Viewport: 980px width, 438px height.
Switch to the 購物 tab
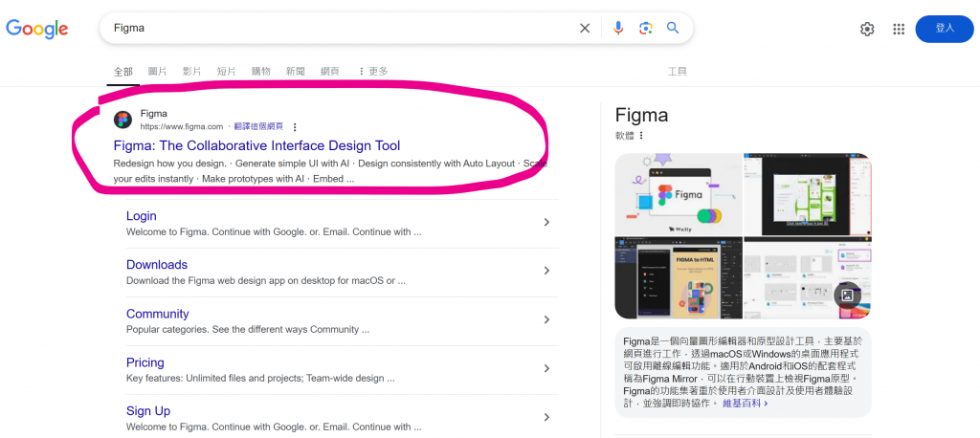[x=260, y=71]
